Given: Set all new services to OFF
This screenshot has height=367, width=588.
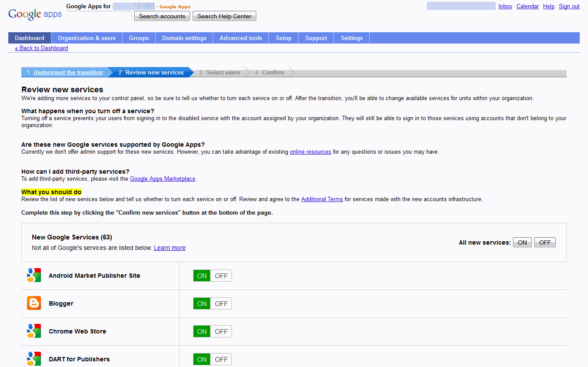Looking at the screenshot, I should (545, 242).
